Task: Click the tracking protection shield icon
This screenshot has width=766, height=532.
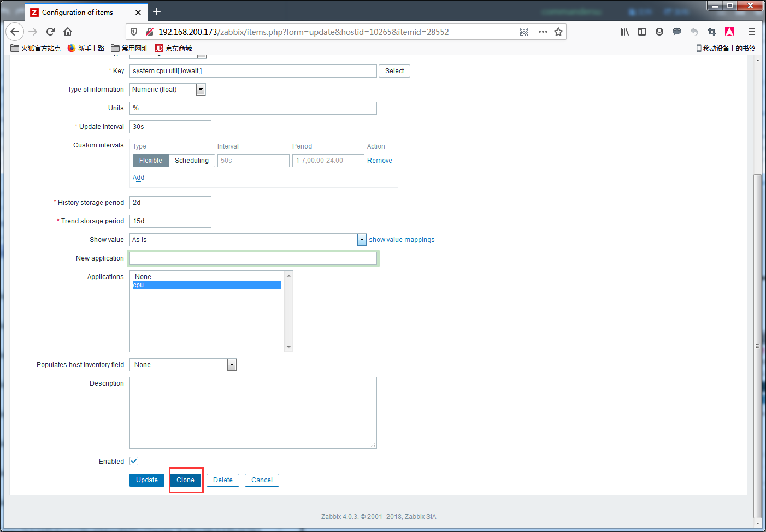Action: tap(134, 32)
